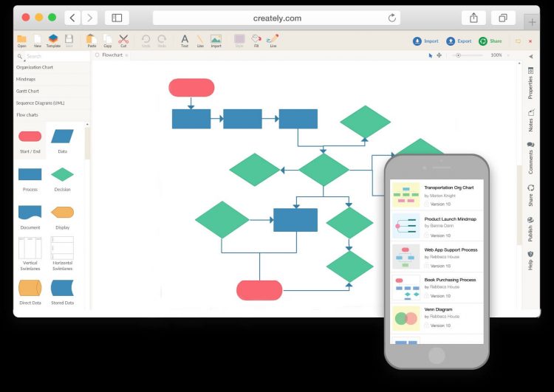Collapse the Flow charts library
This screenshot has height=392, width=554.
[52, 114]
